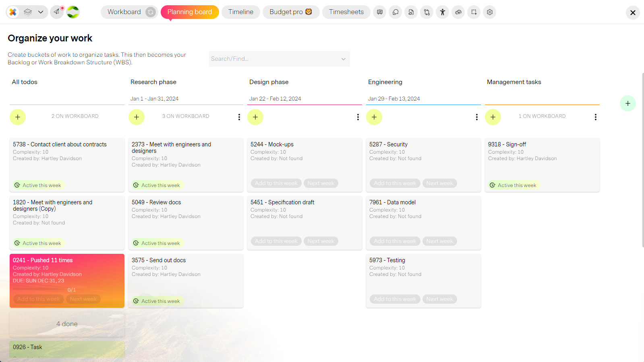
Task: Open the layers dropdown chevron in header
Action: pos(41,12)
